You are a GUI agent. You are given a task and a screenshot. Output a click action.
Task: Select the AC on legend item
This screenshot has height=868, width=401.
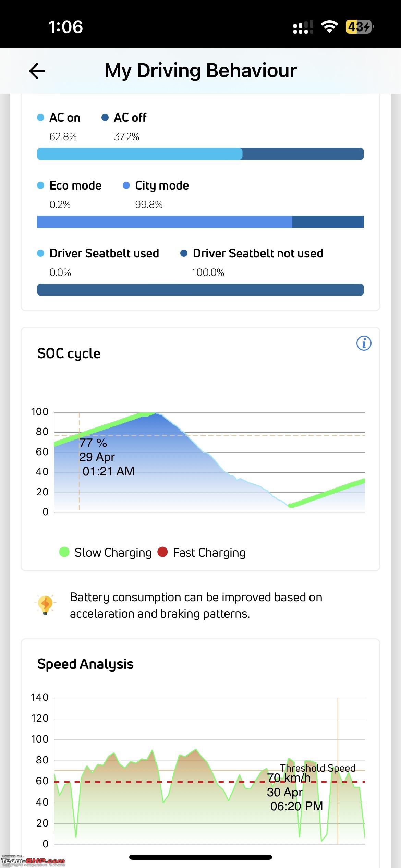point(59,118)
